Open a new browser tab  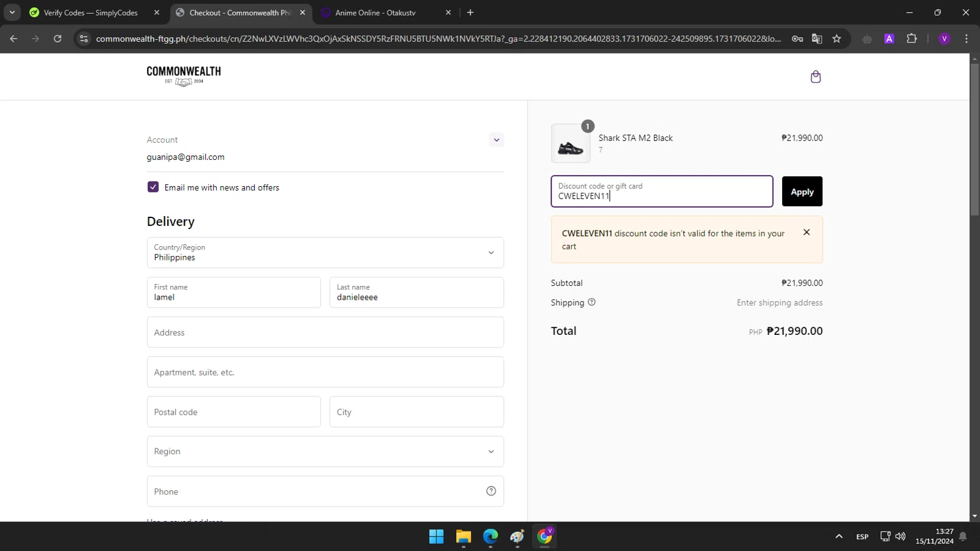point(470,12)
